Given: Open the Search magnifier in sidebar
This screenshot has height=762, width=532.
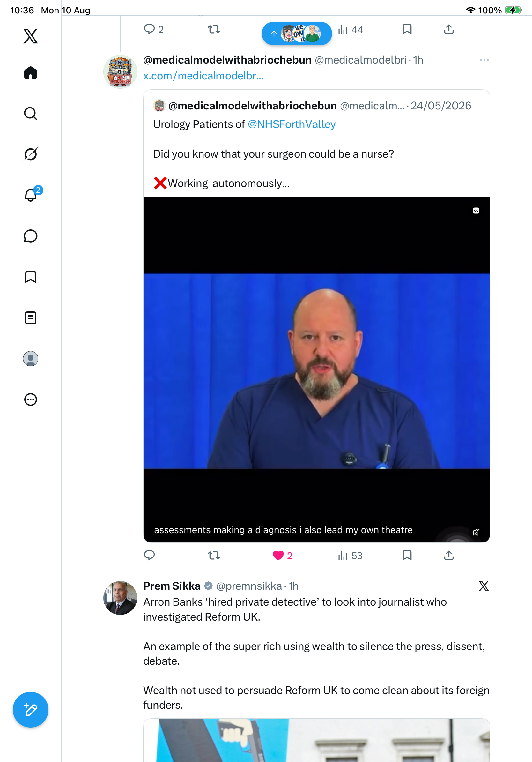Looking at the screenshot, I should (x=31, y=114).
